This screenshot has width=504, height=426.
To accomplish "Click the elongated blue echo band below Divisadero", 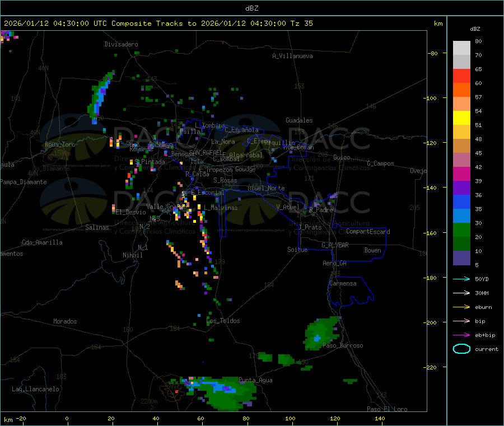I will [100, 96].
